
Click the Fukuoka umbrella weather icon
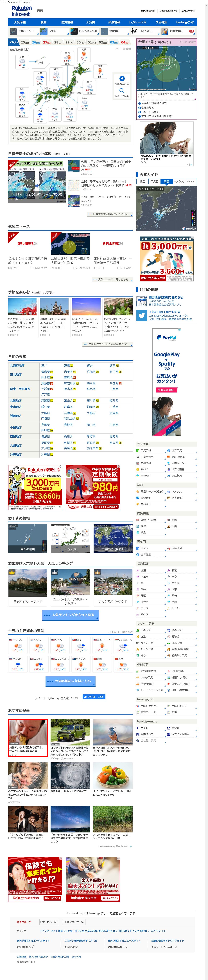click(x=22, y=93)
